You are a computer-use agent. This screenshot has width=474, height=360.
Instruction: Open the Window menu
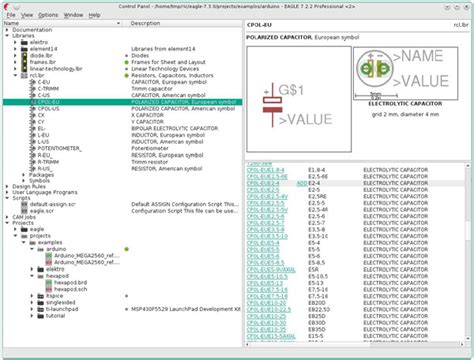73,15
